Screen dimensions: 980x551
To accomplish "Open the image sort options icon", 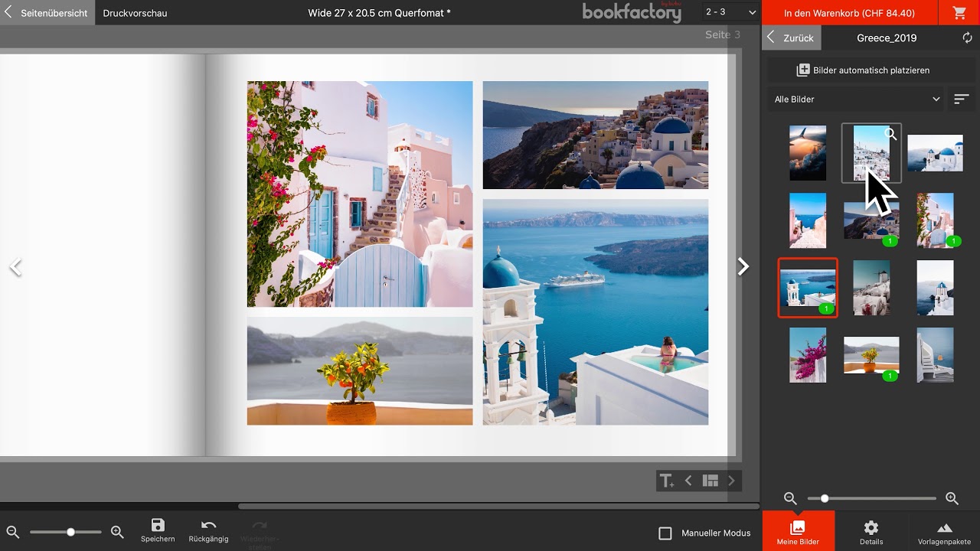I will tap(961, 99).
